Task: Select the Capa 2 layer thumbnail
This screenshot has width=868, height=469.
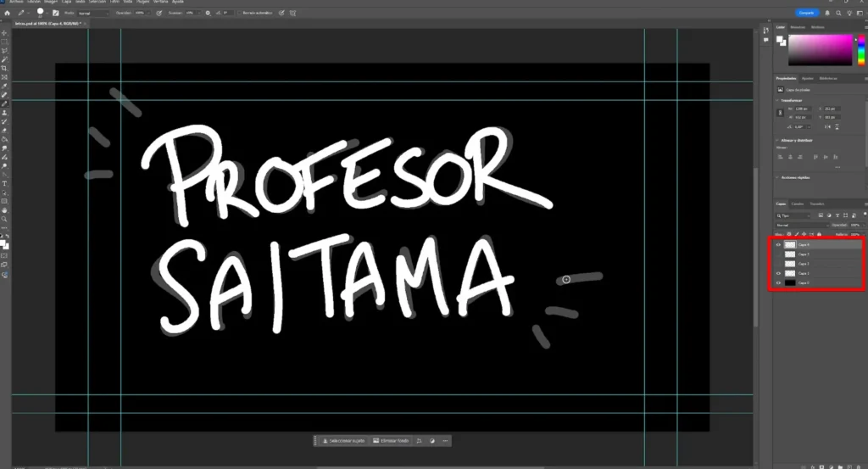Action: 790,264
